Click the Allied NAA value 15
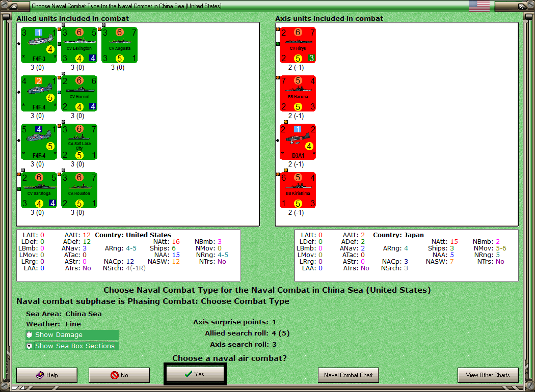Viewport: 535px width, 392px height. [x=176, y=255]
